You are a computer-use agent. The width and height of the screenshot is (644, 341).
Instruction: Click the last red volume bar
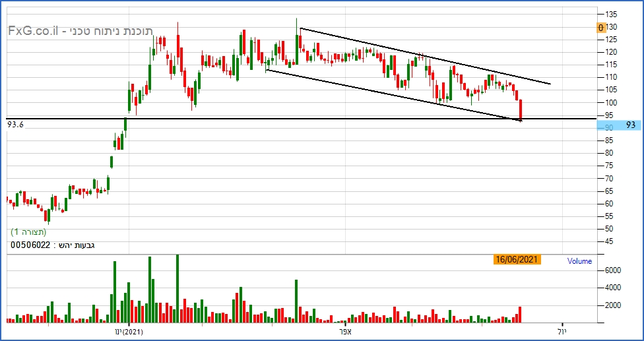[x=519, y=315]
